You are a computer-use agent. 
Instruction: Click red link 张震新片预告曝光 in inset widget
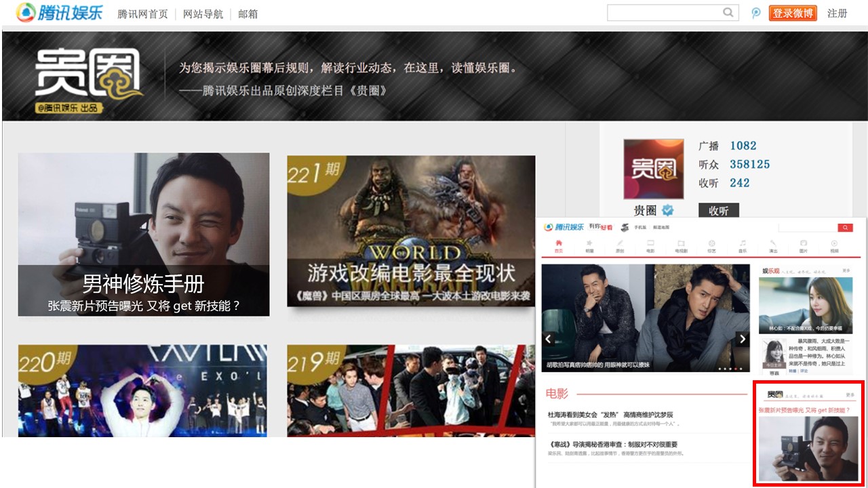coord(804,410)
